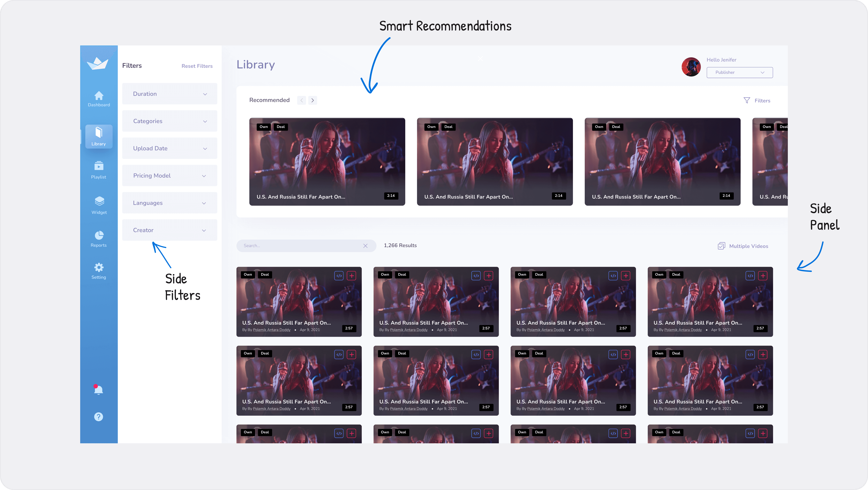Open Reports pie chart icon
868x490 pixels.
pyautogui.click(x=99, y=235)
